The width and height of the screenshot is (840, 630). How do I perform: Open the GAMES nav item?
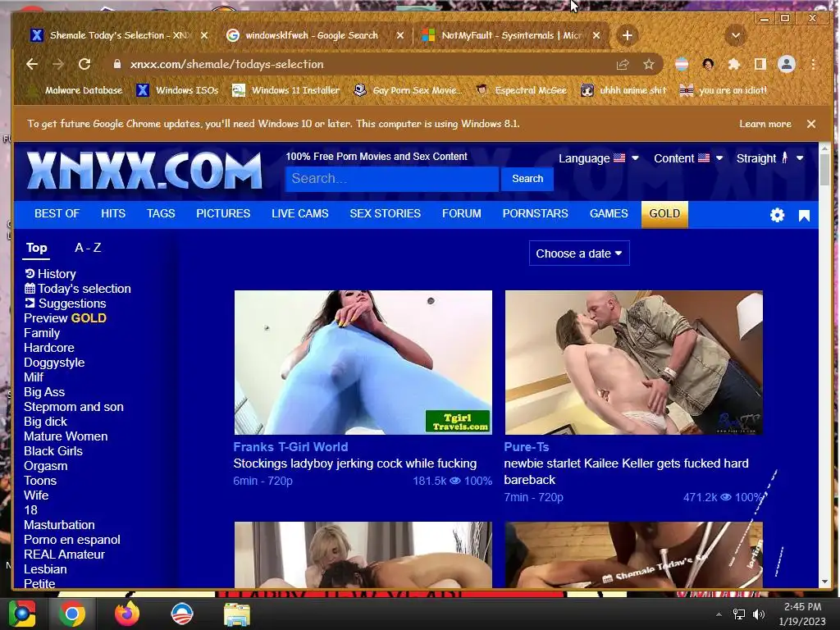click(609, 213)
